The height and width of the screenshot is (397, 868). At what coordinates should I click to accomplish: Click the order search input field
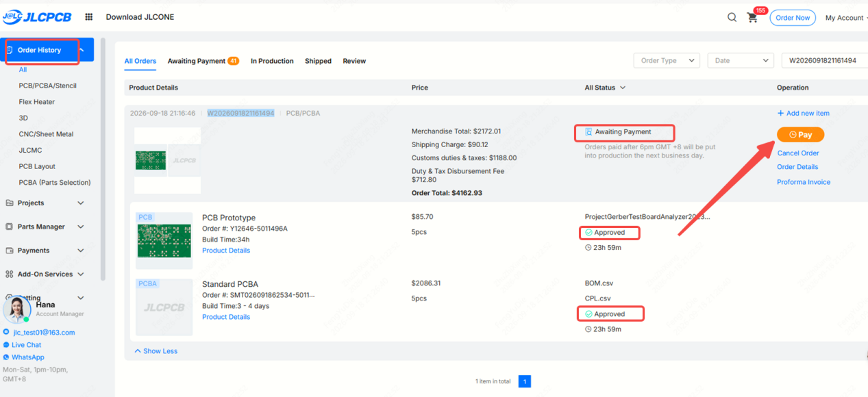pos(825,60)
